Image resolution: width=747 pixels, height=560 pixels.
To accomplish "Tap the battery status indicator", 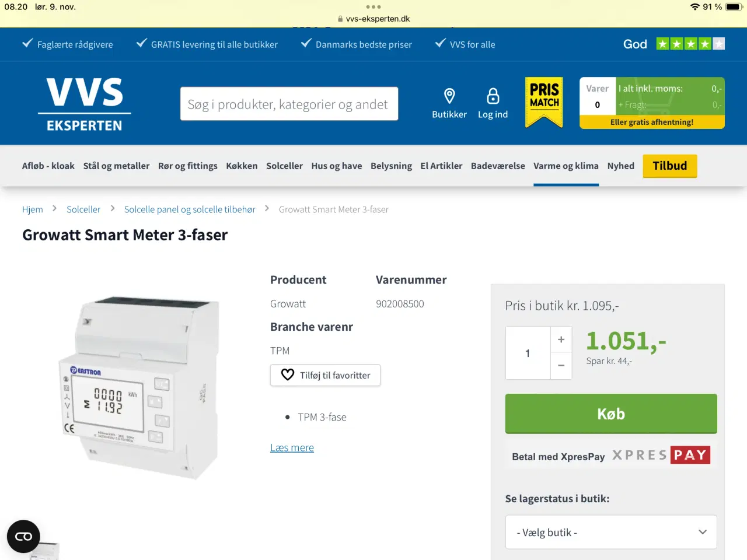I will coord(734,7).
